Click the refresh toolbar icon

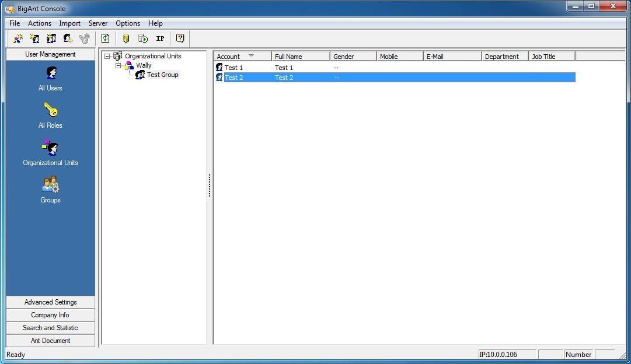click(106, 38)
